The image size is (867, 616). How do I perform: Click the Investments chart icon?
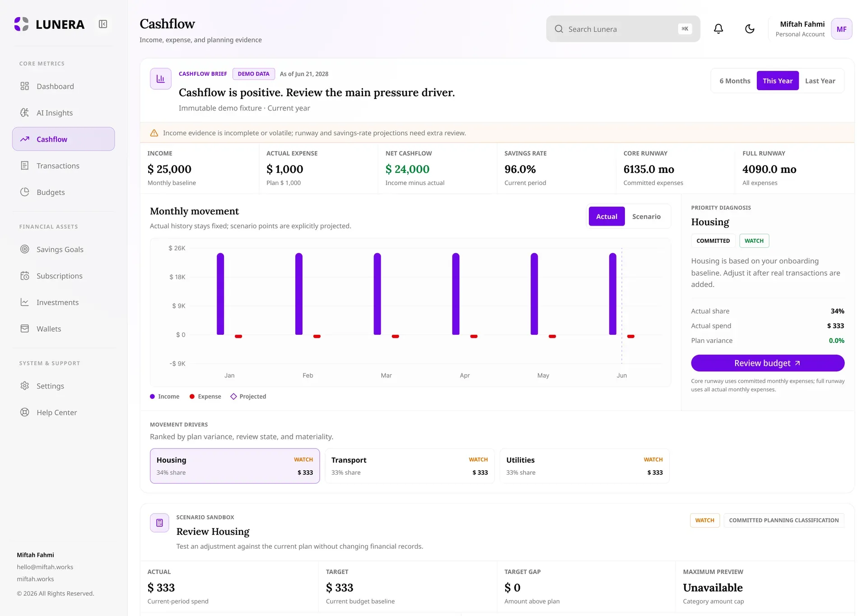click(25, 302)
